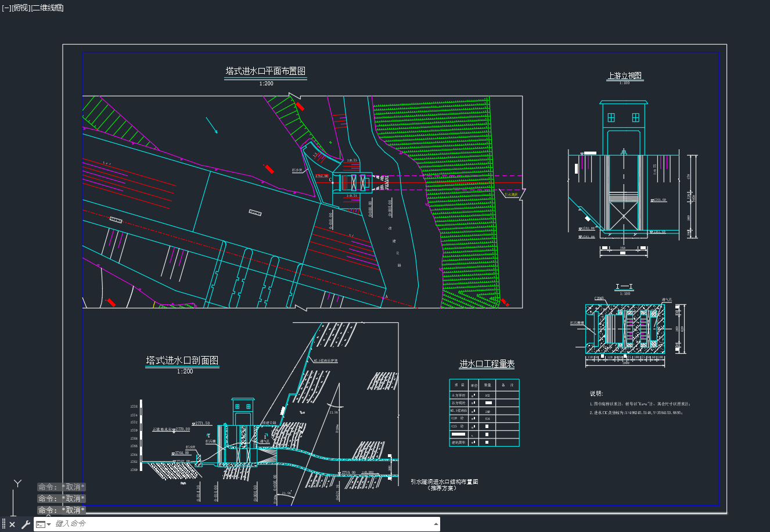Viewport: 770px width, 532px height.
Task: Close the command line window
Action: (12, 524)
